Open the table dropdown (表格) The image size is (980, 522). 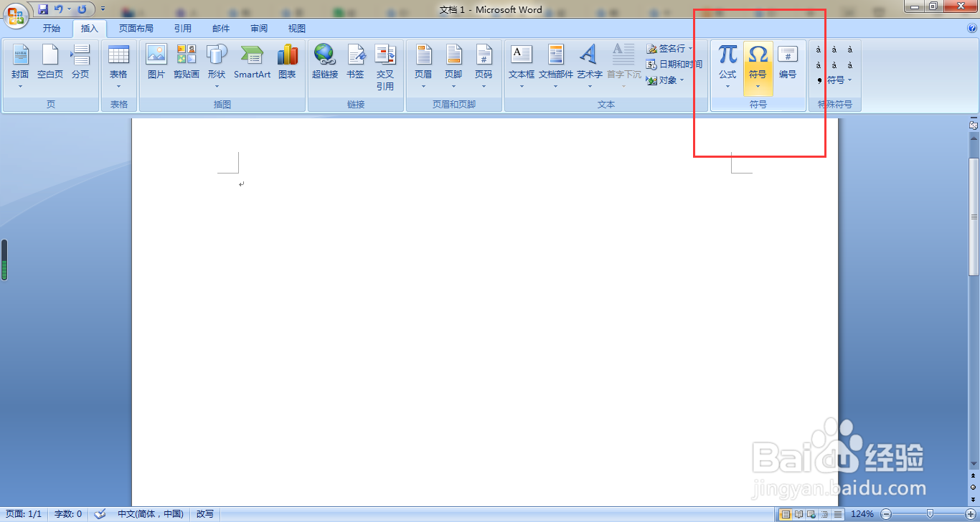[118, 67]
